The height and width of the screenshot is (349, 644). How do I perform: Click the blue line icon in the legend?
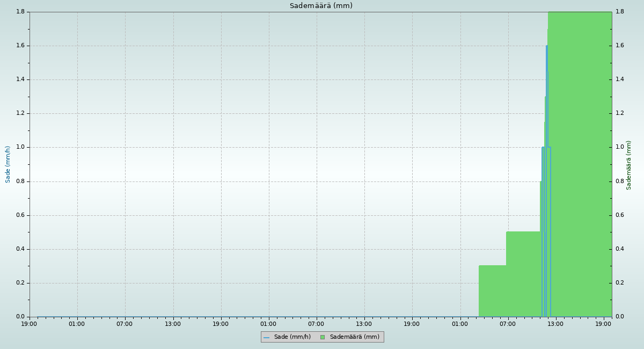tap(266, 337)
